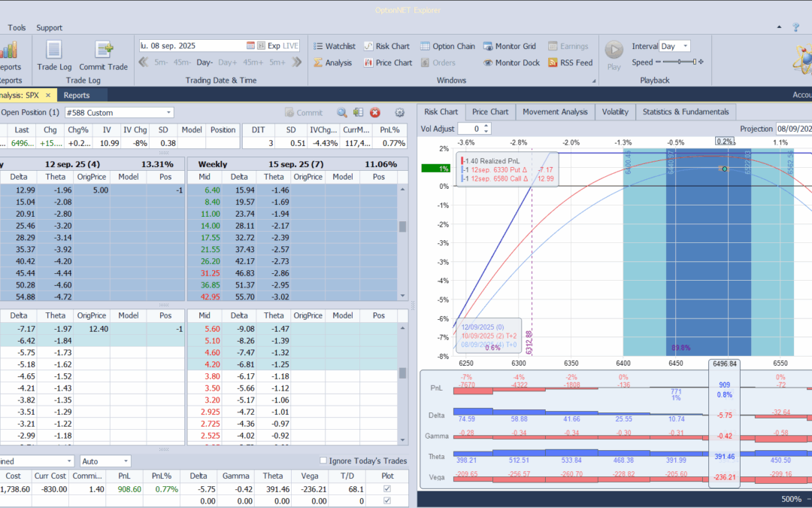Screen dimensions: 812x508
Task: Click the Exp LIVE toggle icon
Action: point(262,46)
